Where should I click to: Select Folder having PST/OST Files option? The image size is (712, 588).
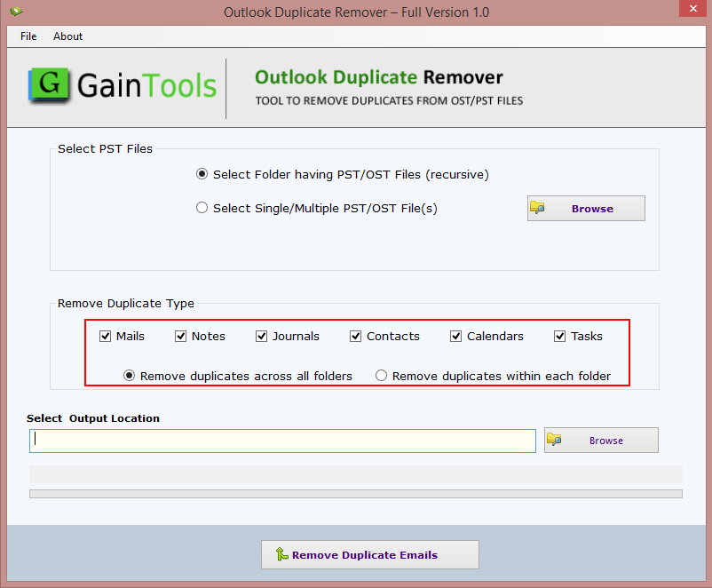pos(202,174)
